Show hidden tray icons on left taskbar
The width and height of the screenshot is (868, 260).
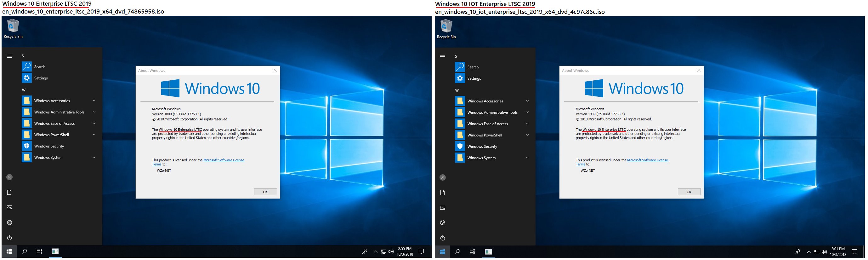point(376,251)
